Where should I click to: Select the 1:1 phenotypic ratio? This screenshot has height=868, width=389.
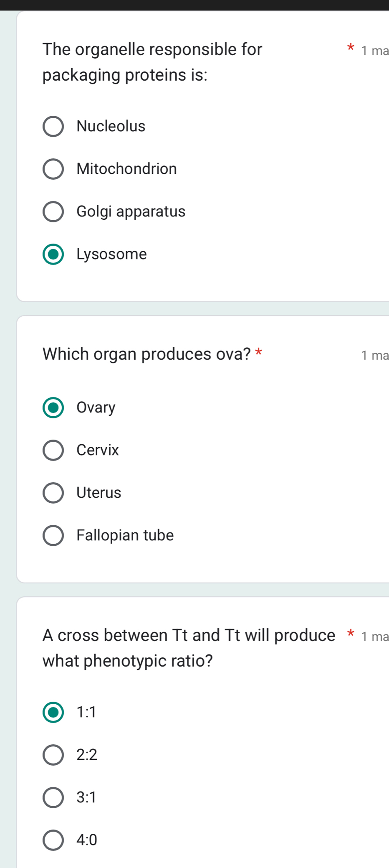[53, 713]
